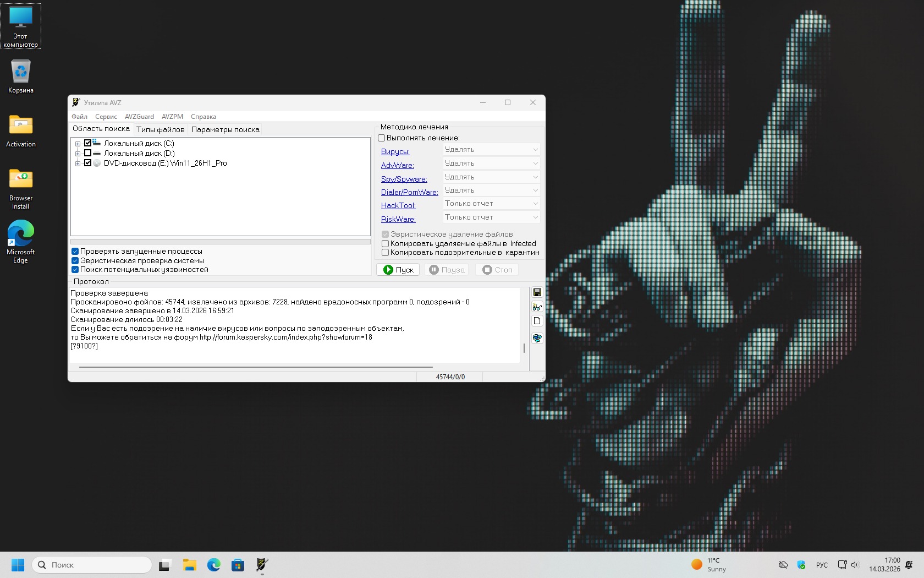Click the globe icon beside the protocol
Viewport: 924px width, 578px height.
pos(537,338)
